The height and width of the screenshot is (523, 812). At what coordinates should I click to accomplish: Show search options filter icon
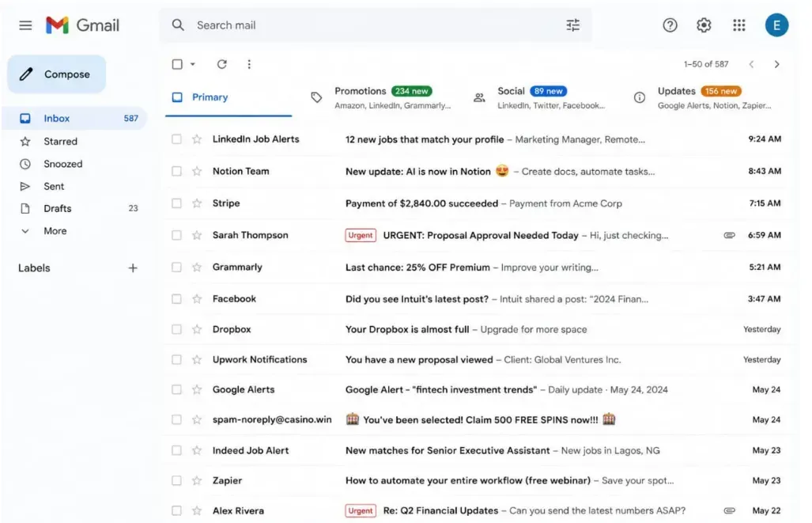point(572,25)
